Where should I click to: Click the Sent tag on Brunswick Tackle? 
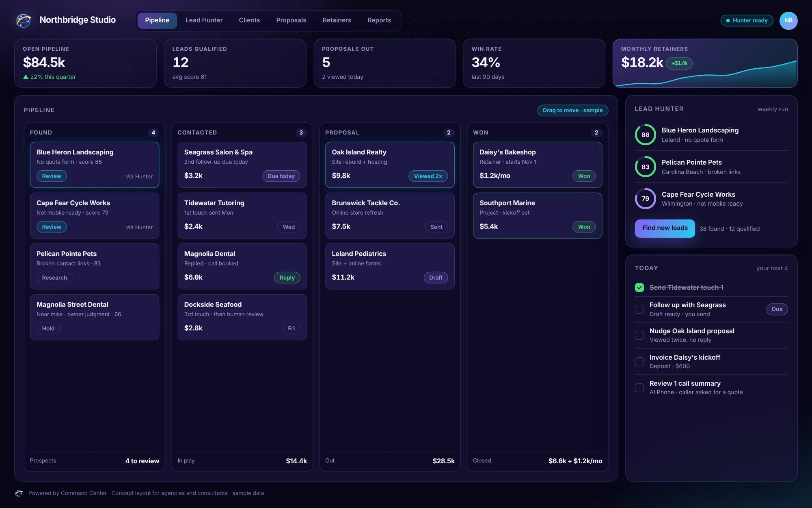[436, 227]
